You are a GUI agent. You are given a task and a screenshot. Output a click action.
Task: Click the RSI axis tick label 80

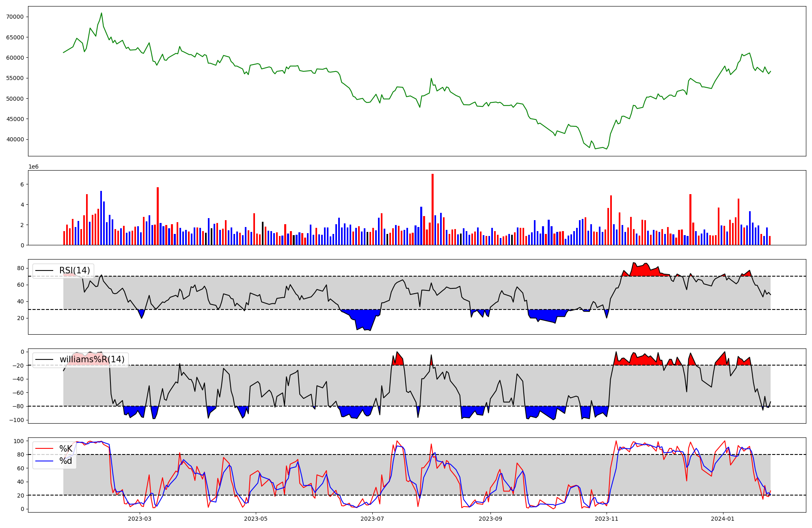(x=20, y=268)
